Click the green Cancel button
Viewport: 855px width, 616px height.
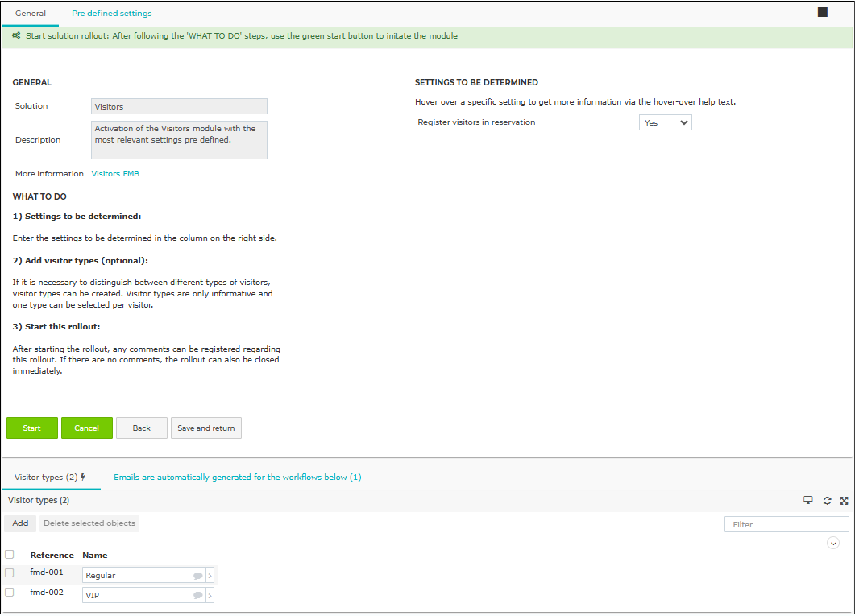click(x=87, y=428)
